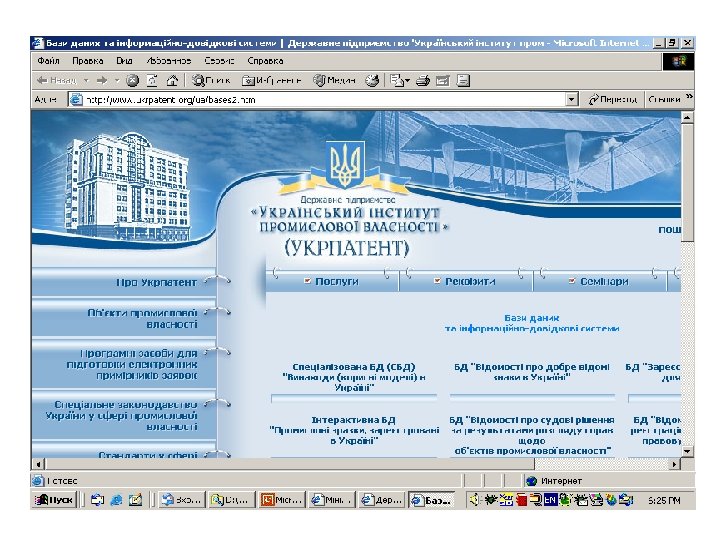Screen dimensions: 720x540
Task: Click the Go (Переход) button
Action: click(x=613, y=99)
